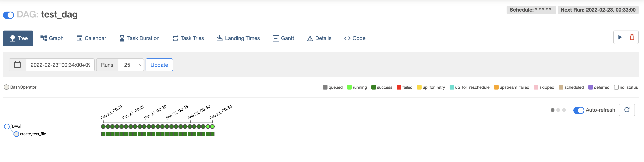The height and width of the screenshot is (162, 644).
Task: Pause the test_dag using its toggle
Action: 9,15
